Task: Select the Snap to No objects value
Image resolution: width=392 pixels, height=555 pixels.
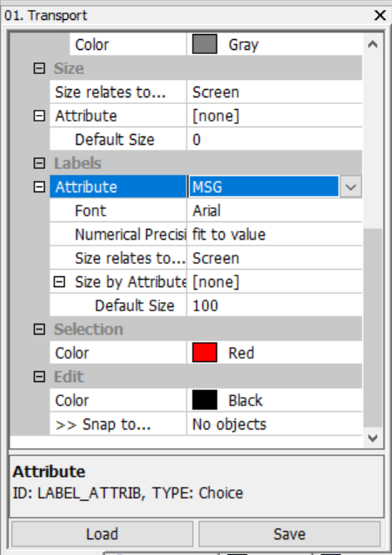Action: [275, 424]
